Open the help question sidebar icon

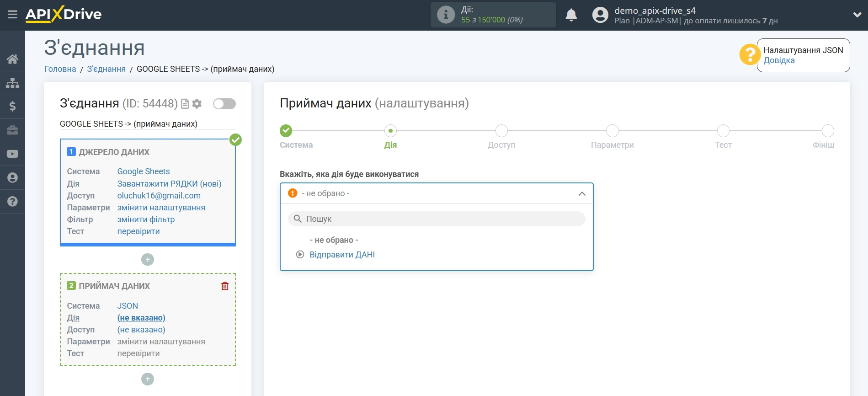12,202
